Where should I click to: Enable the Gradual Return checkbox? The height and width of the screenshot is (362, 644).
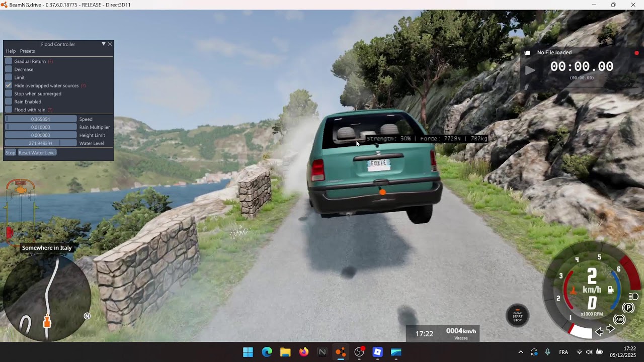point(9,61)
